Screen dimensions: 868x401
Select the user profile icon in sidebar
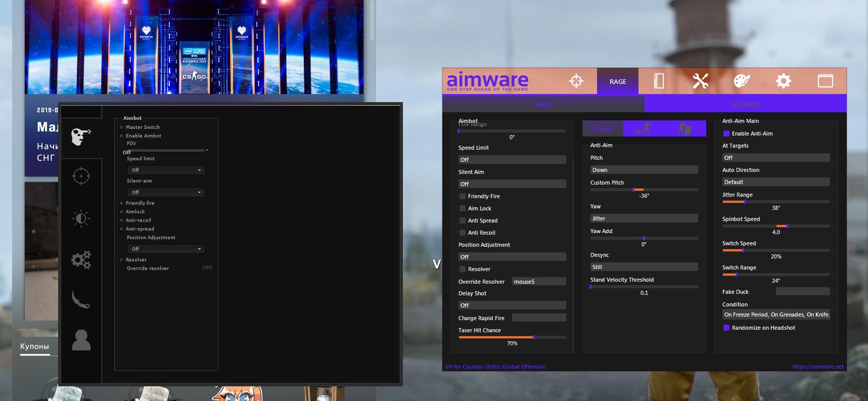pos(81,340)
